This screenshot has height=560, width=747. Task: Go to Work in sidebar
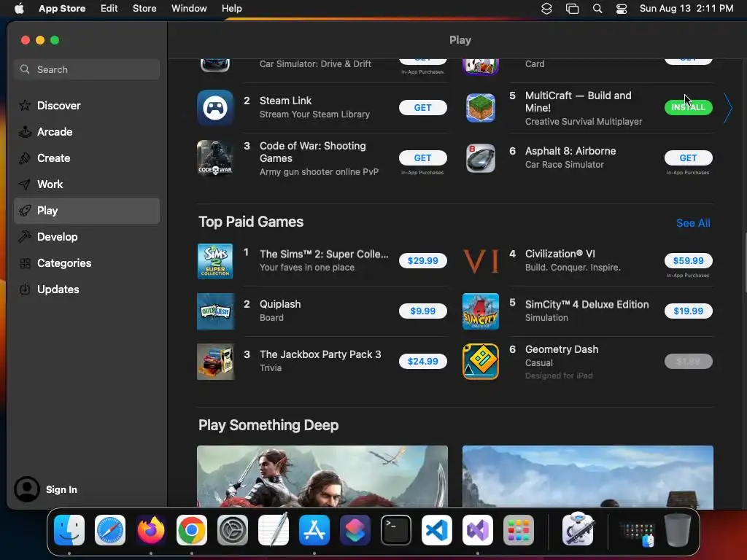pos(87,184)
